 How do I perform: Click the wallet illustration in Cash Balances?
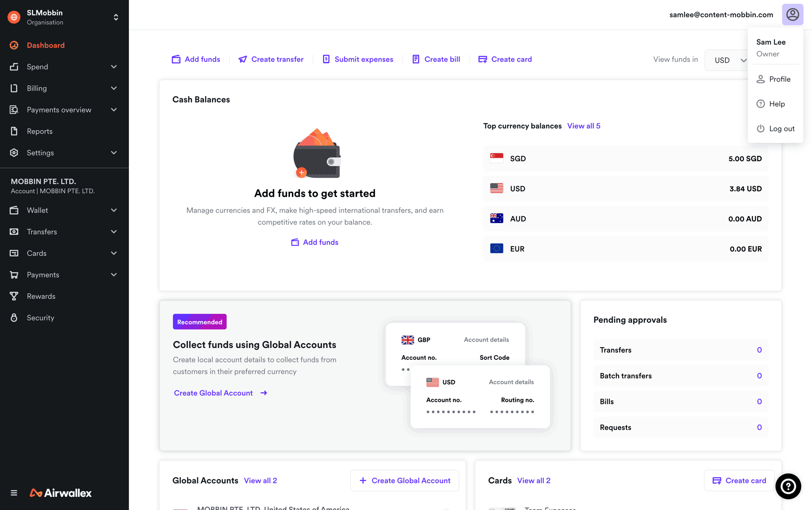pyautogui.click(x=317, y=154)
